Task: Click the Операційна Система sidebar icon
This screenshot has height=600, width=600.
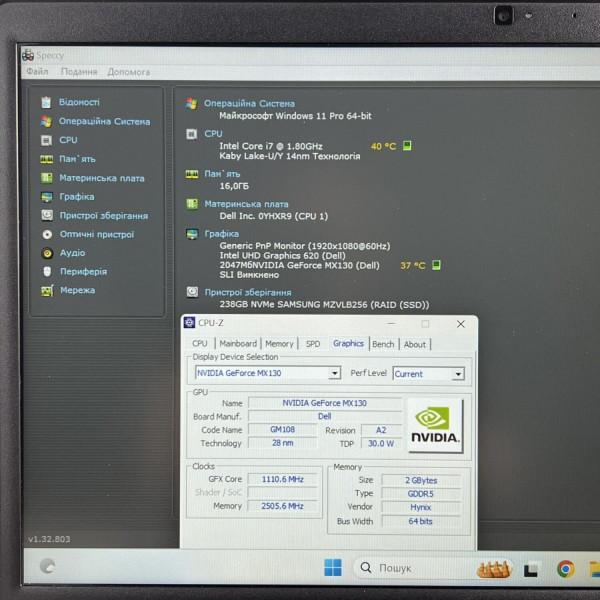Action: point(46,121)
